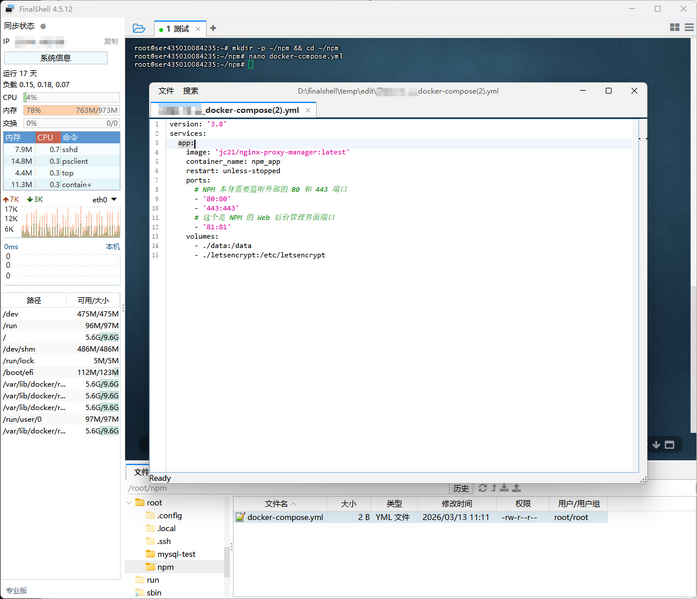The image size is (697, 599).
Task: Open the 文件 menu in editor
Action: 166,91
